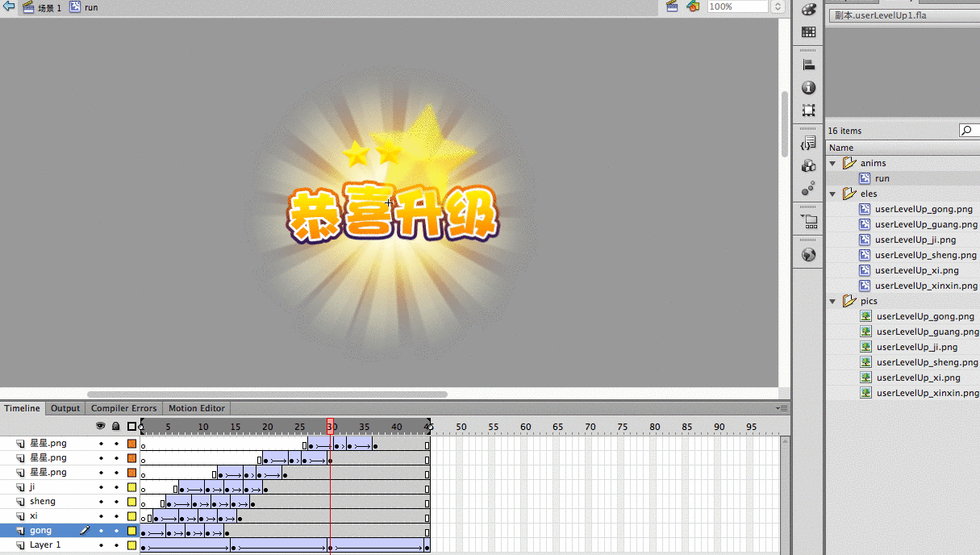Switch to the Compiler Errors tab
The width and height of the screenshot is (980, 555).
(x=123, y=408)
